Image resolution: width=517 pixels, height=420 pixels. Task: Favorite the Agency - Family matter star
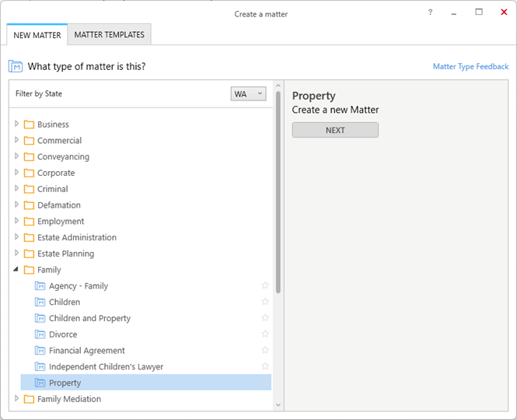coord(265,285)
